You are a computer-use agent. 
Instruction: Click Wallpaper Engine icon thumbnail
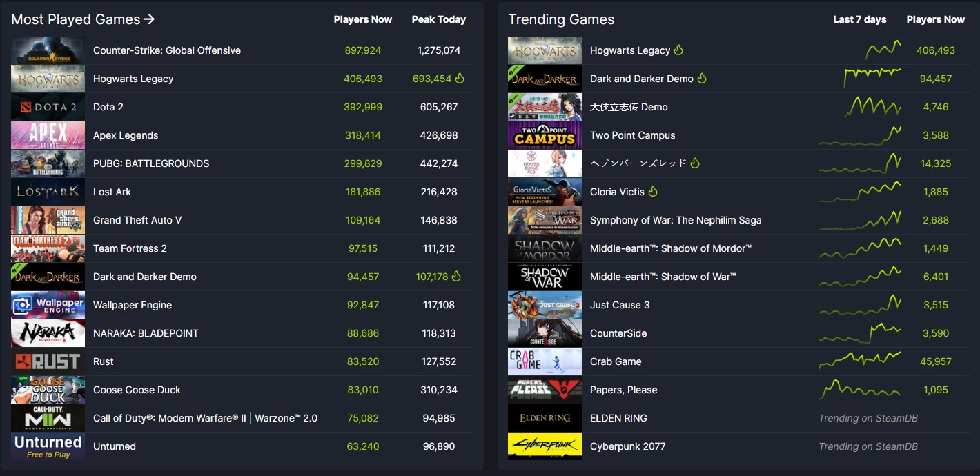click(x=48, y=305)
